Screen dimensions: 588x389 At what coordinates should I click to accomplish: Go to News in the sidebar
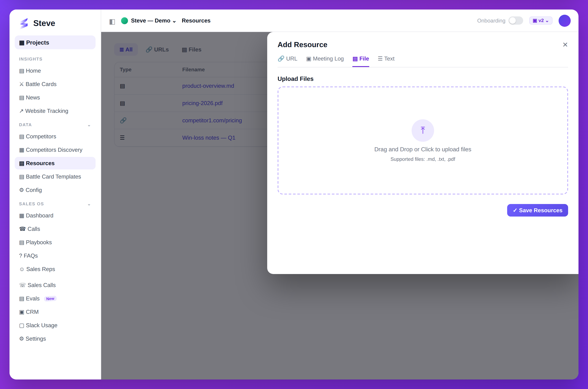coord(55,98)
